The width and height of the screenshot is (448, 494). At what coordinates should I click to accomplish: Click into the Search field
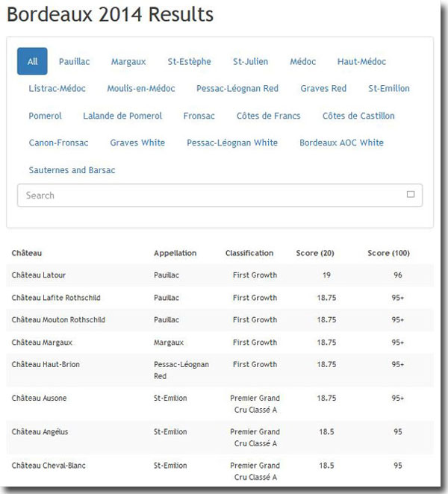pos(220,196)
